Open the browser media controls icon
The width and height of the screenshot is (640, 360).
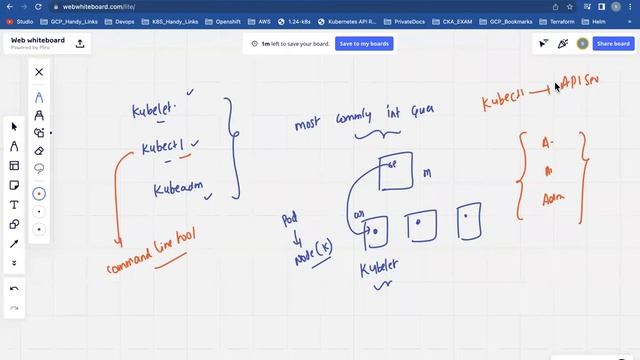tap(587, 7)
